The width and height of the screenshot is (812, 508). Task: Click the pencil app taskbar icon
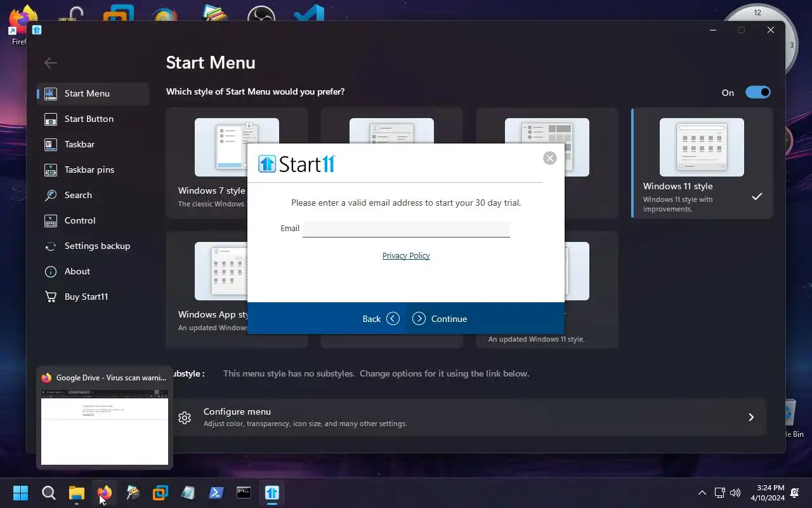point(133,493)
